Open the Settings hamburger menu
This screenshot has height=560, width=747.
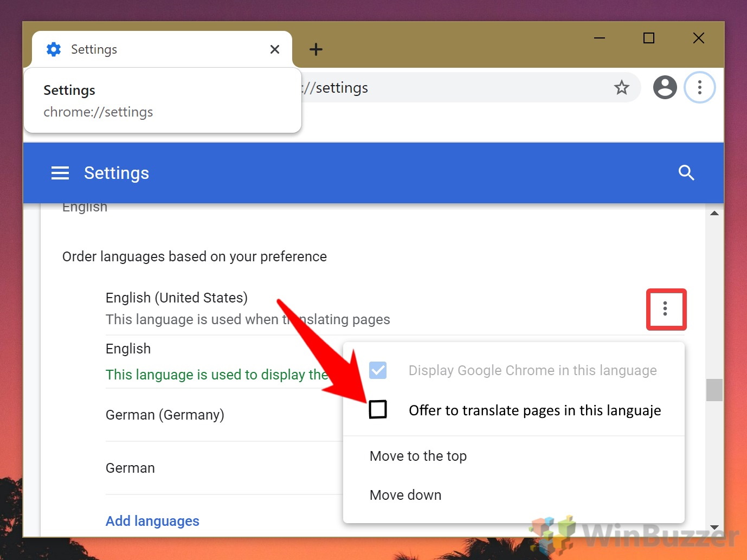coord(60,173)
